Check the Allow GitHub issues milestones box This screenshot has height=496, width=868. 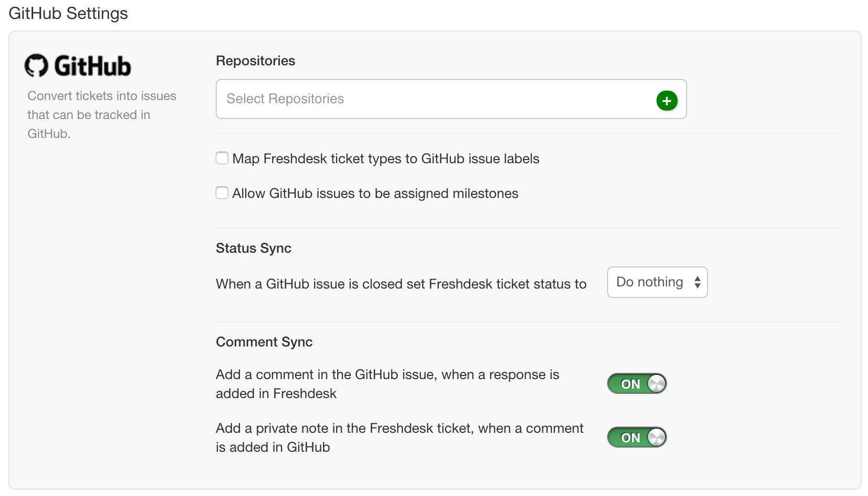tap(222, 193)
